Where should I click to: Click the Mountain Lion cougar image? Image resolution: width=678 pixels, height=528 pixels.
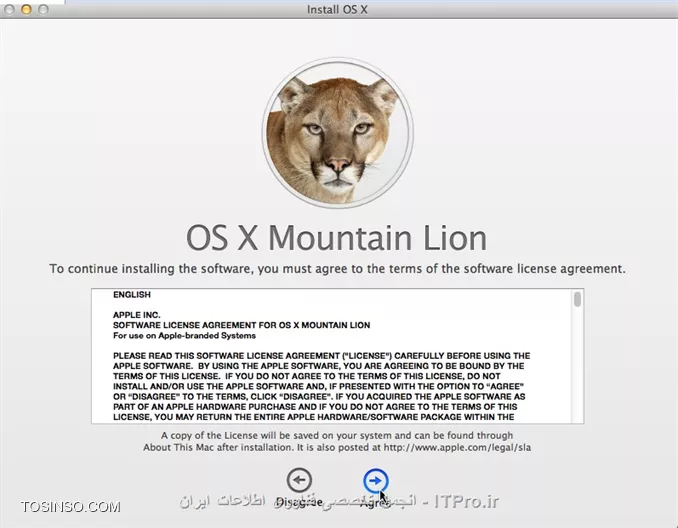click(338, 133)
